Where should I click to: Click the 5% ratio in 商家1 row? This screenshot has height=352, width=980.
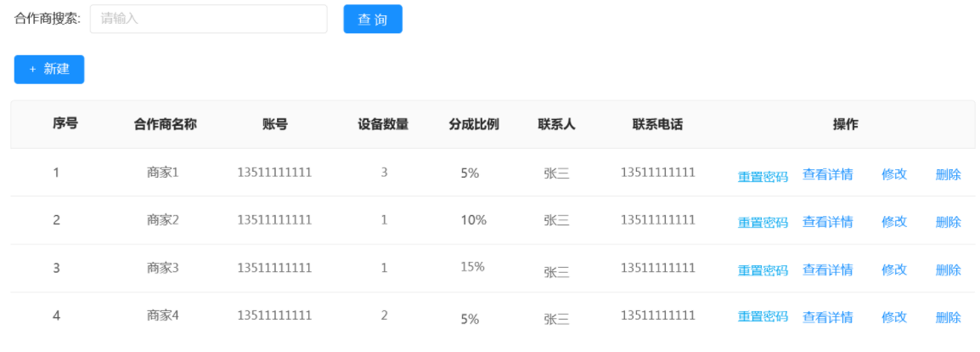point(470,173)
